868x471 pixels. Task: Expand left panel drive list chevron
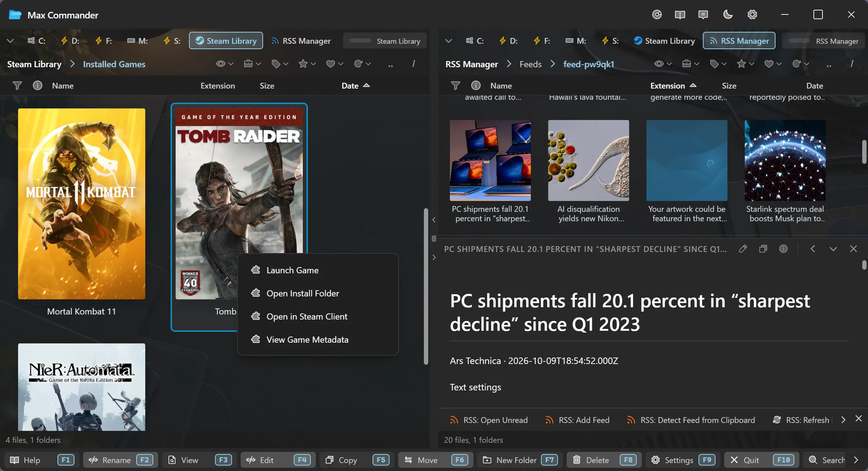[x=10, y=41]
